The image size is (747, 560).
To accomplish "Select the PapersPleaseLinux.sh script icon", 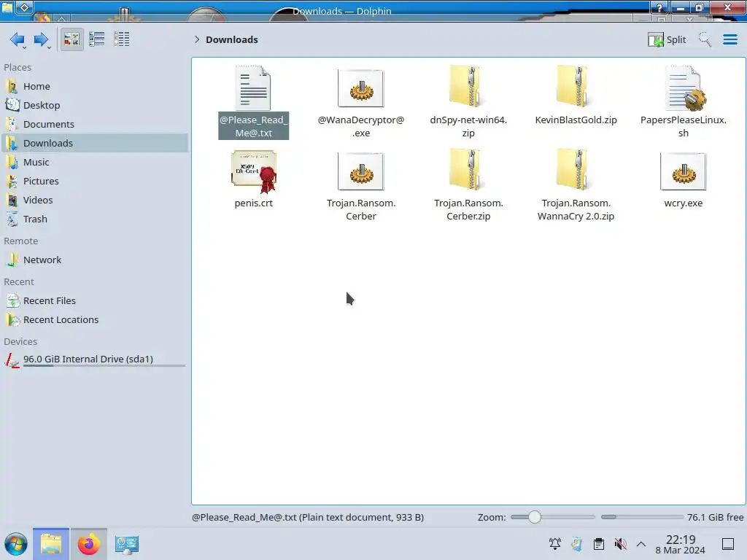I will 684,88.
